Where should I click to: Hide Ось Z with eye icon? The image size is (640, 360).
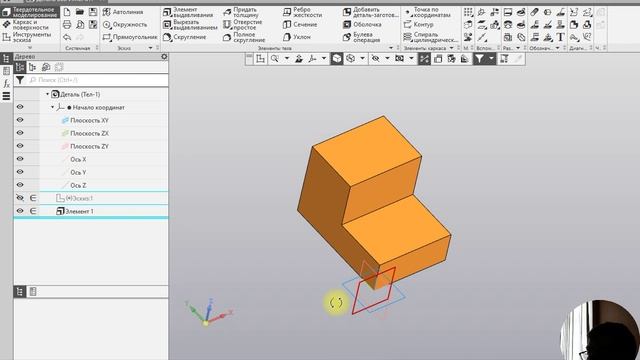pyautogui.click(x=20, y=185)
